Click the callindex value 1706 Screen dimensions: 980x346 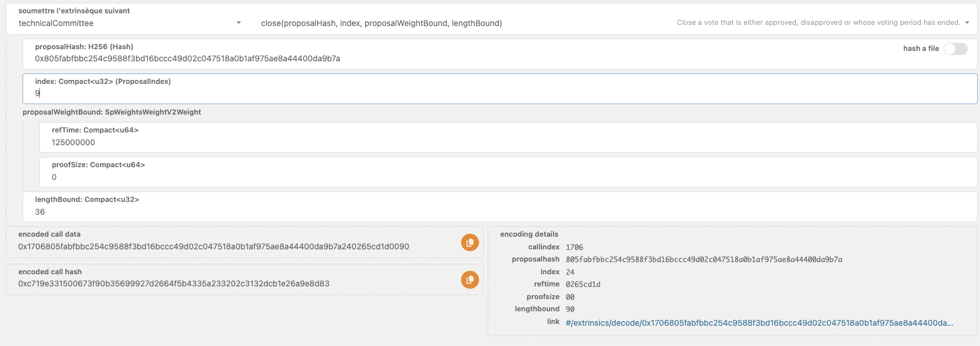574,247
